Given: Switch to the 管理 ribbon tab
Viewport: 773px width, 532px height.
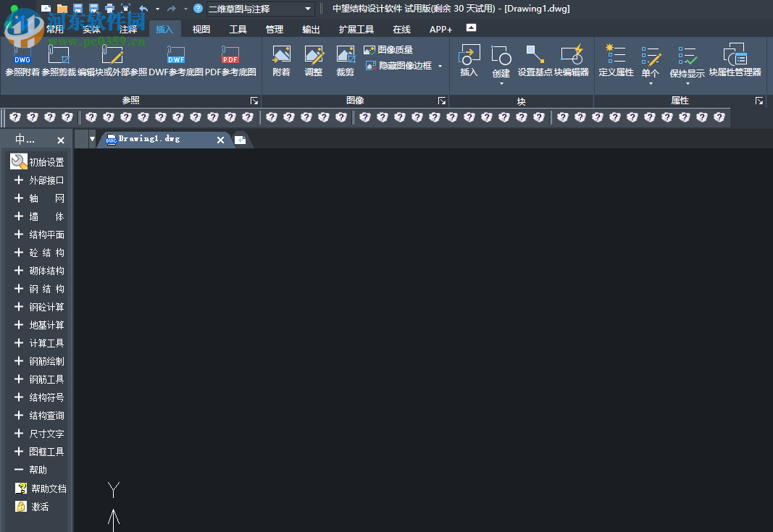Looking at the screenshot, I should pyautogui.click(x=275, y=30).
